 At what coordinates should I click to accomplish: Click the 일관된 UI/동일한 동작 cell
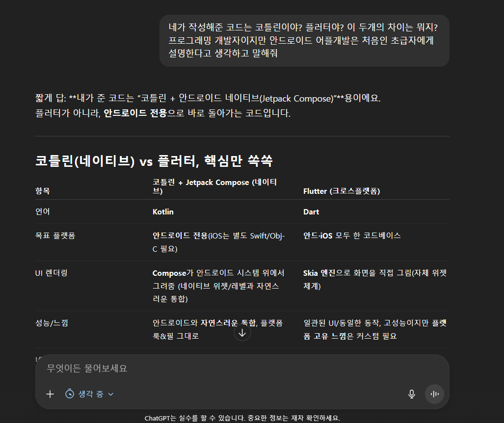click(x=375, y=329)
